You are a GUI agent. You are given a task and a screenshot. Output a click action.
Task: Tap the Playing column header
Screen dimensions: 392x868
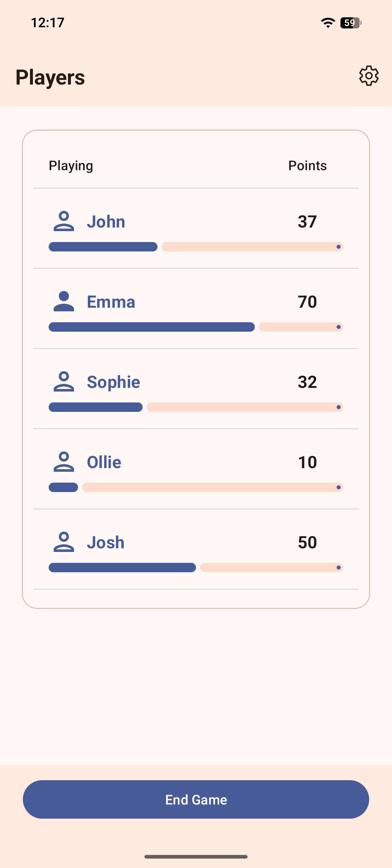[x=71, y=166]
